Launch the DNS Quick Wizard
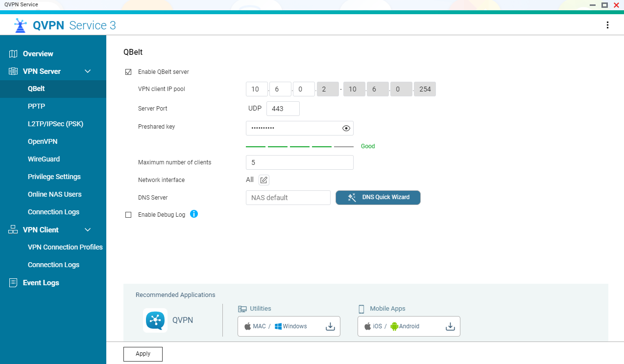624x364 pixels. (378, 198)
